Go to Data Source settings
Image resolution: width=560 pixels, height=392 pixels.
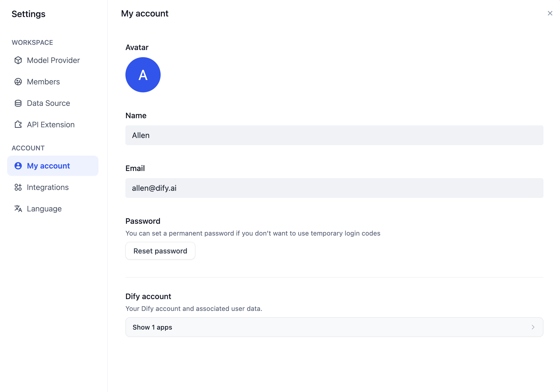click(x=53, y=103)
